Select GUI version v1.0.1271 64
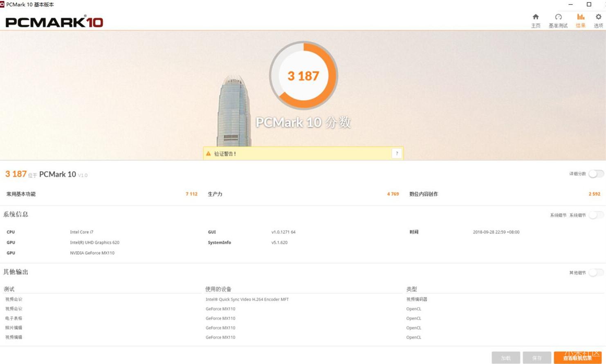 (x=283, y=232)
